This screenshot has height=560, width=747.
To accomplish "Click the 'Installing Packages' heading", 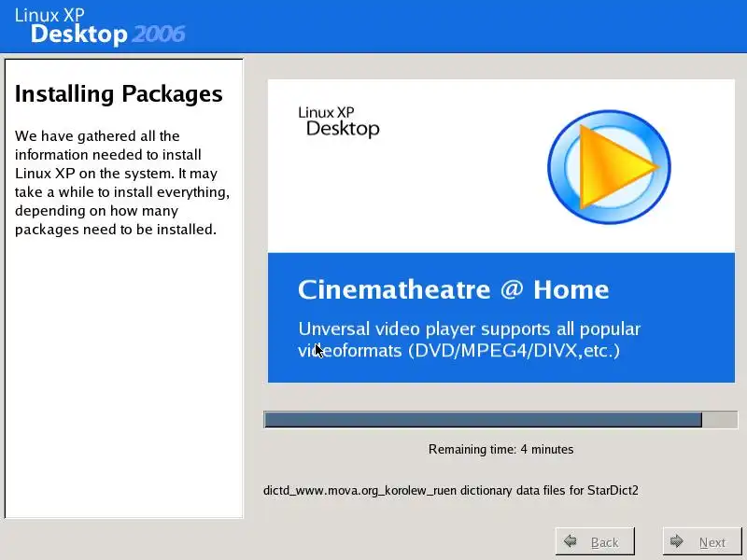I will 119,94.
